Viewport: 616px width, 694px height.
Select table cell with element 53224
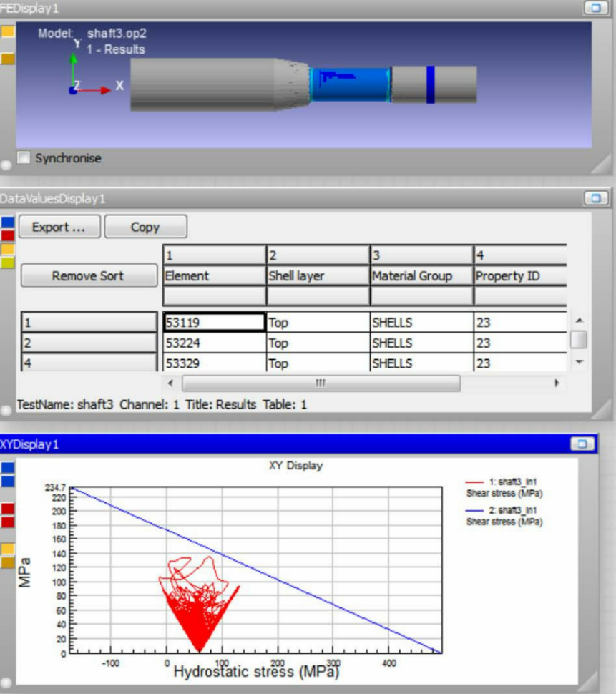click(x=214, y=343)
